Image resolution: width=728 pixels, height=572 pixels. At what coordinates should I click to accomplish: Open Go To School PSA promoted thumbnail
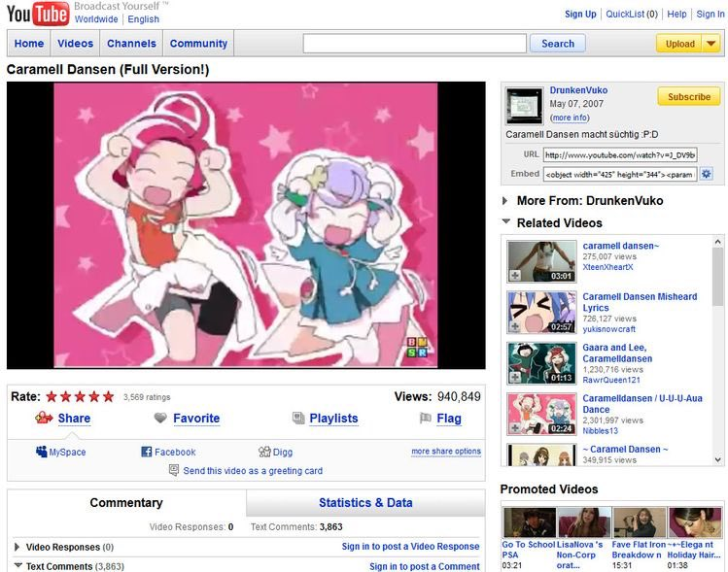tap(530, 522)
